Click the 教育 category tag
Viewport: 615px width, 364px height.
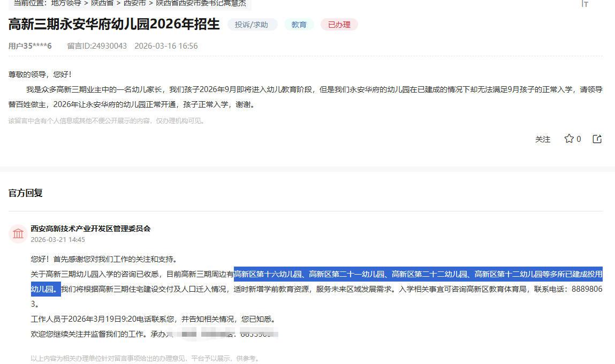point(299,24)
